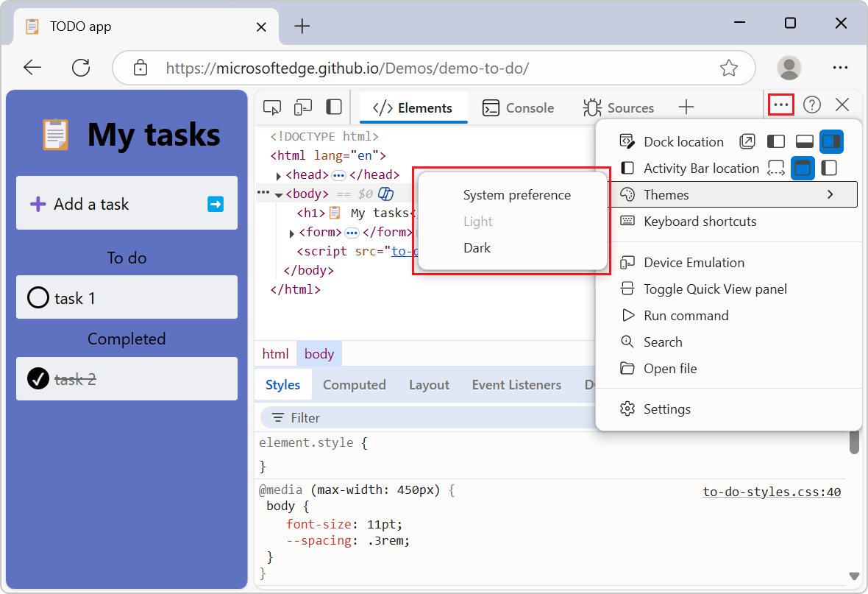Screen dimensions: 868x594
Task: Go back in the browser
Action: 32,68
